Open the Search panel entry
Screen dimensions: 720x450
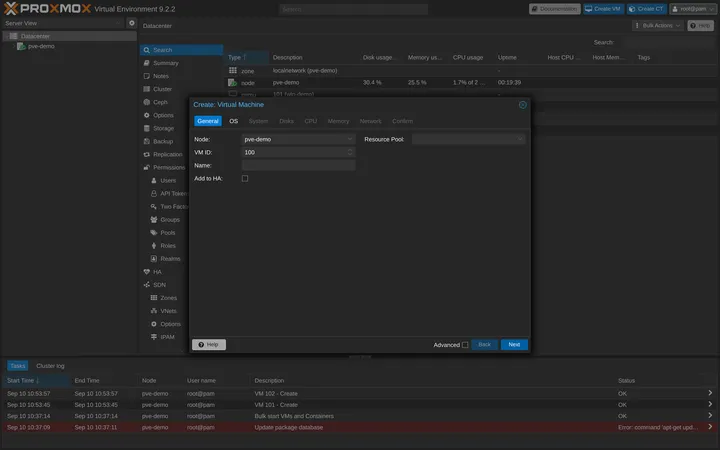181,50
